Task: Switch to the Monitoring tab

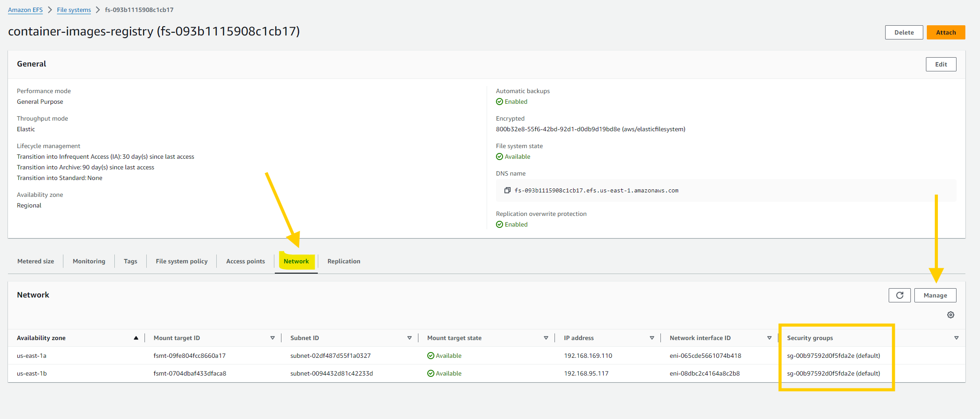Action: (x=89, y=261)
